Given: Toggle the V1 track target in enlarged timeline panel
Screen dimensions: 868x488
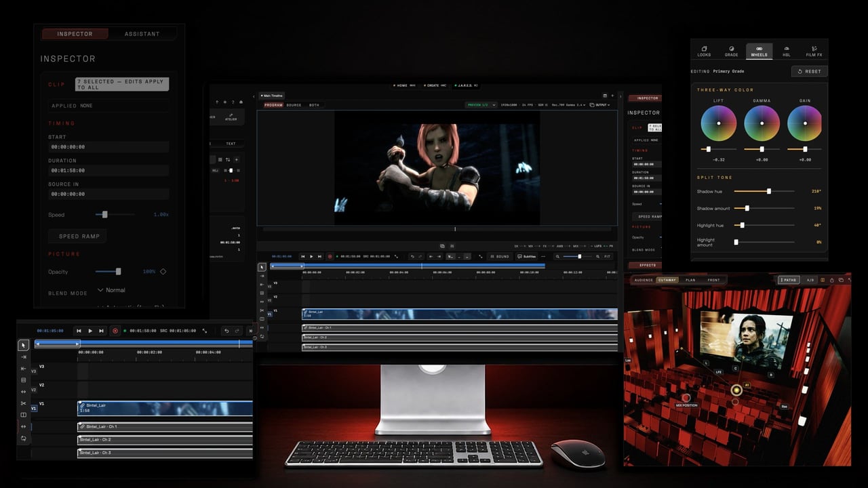Looking at the screenshot, I should [34, 408].
